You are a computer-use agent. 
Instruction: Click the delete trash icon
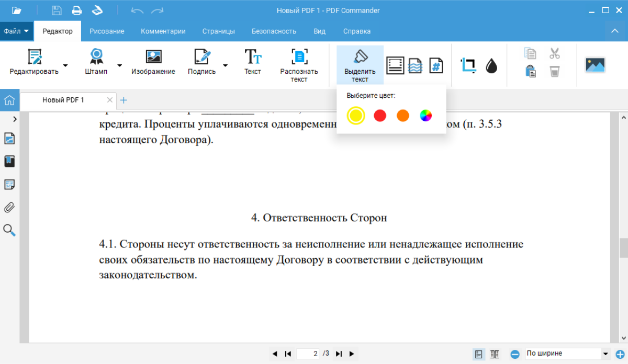(x=555, y=71)
